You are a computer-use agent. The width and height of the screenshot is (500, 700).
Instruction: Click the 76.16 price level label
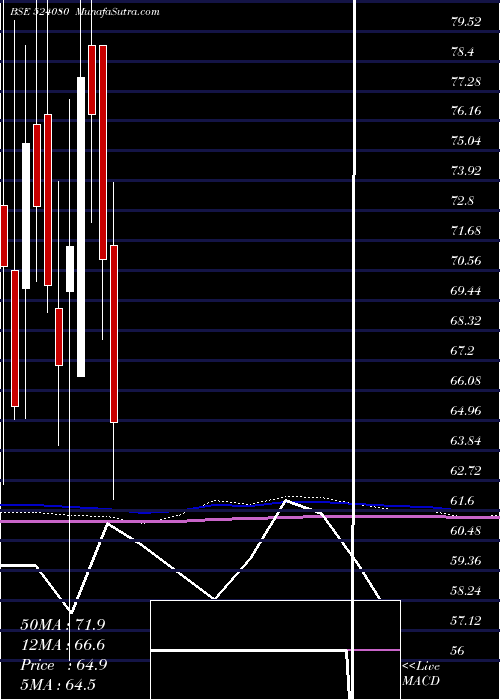[466, 112]
